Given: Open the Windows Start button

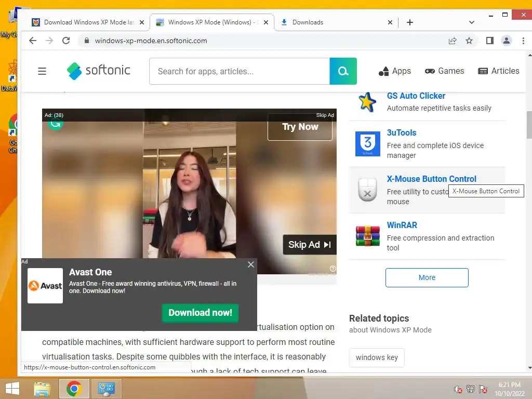Looking at the screenshot, I should coord(12,389).
